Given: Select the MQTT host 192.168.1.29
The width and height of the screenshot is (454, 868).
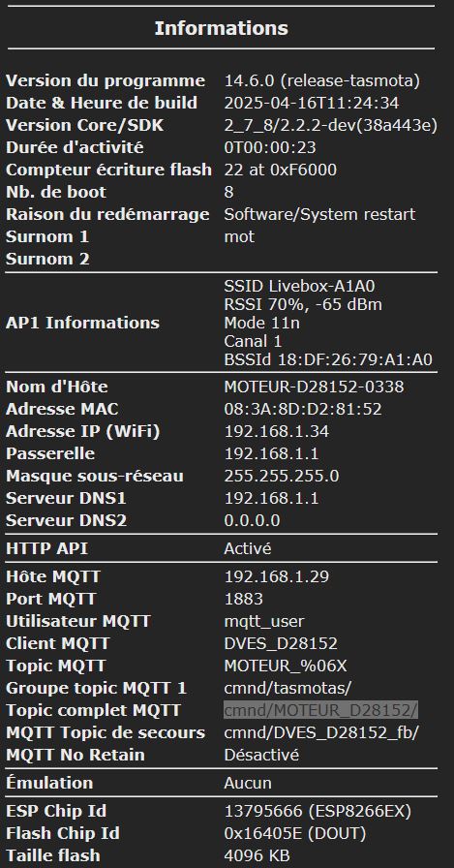Looking at the screenshot, I should coord(276,576).
